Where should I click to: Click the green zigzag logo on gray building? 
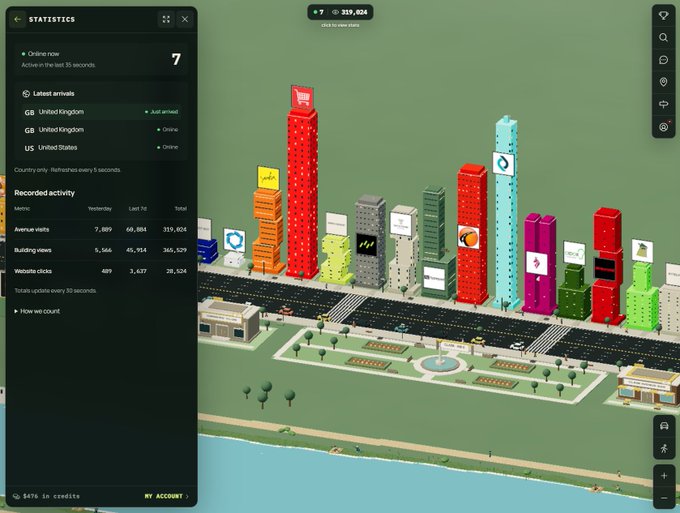pyautogui.click(x=366, y=245)
